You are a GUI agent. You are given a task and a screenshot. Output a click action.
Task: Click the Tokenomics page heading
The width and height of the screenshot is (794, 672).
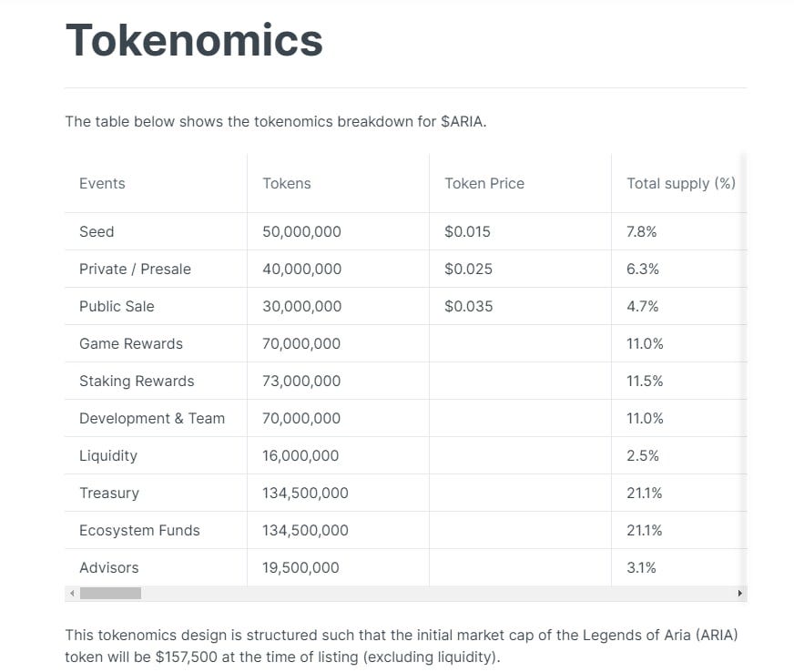[x=194, y=40]
